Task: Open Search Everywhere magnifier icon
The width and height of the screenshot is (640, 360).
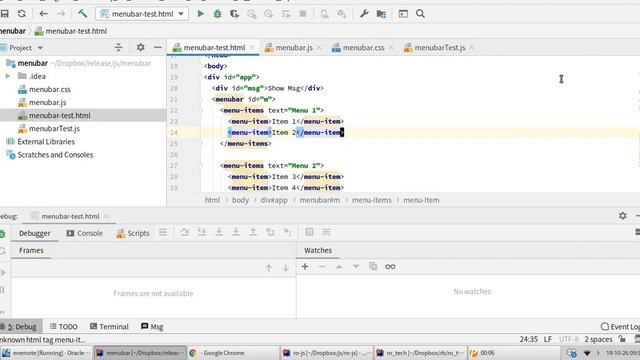Action: point(420,13)
